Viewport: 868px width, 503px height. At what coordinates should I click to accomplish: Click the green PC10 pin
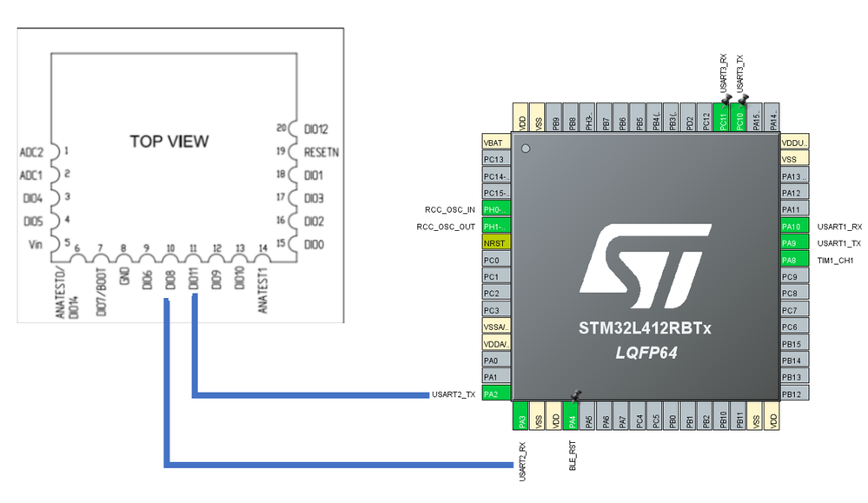739,117
